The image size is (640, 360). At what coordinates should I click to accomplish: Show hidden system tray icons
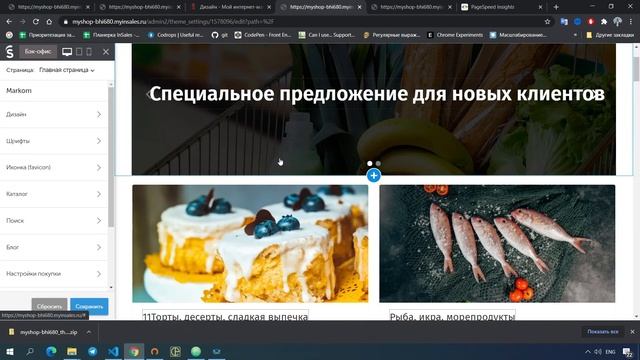pyautogui.click(x=587, y=351)
